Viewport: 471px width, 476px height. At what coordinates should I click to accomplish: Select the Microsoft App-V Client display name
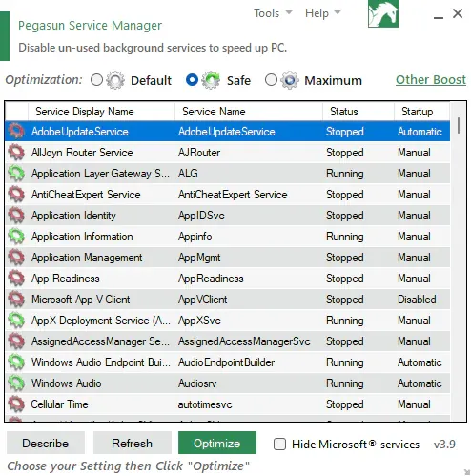(x=80, y=300)
